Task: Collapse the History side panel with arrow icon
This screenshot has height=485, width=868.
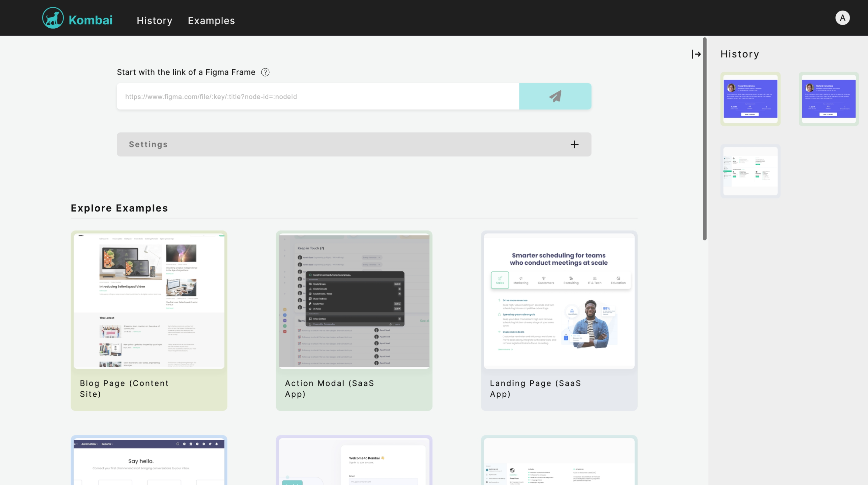Action: point(696,54)
